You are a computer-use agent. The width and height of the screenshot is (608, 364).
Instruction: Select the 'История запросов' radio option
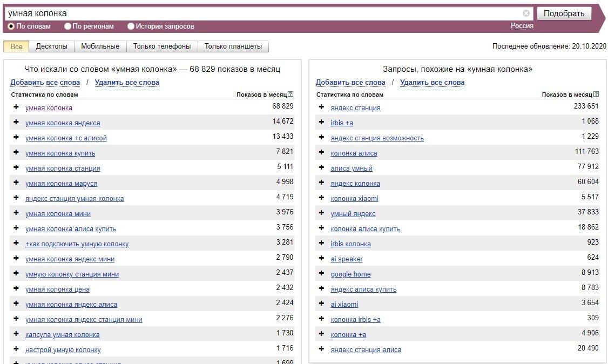point(131,26)
